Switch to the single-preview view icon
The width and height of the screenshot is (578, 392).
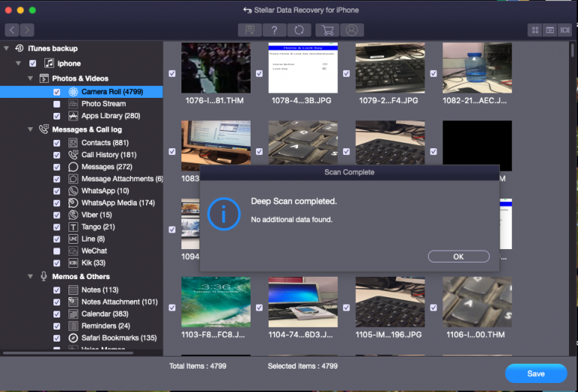[549, 30]
